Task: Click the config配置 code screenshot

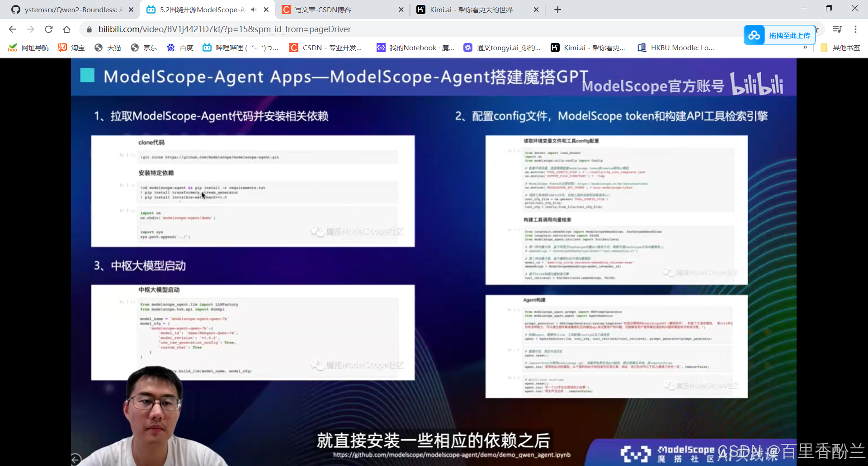Action: pyautogui.click(x=616, y=210)
